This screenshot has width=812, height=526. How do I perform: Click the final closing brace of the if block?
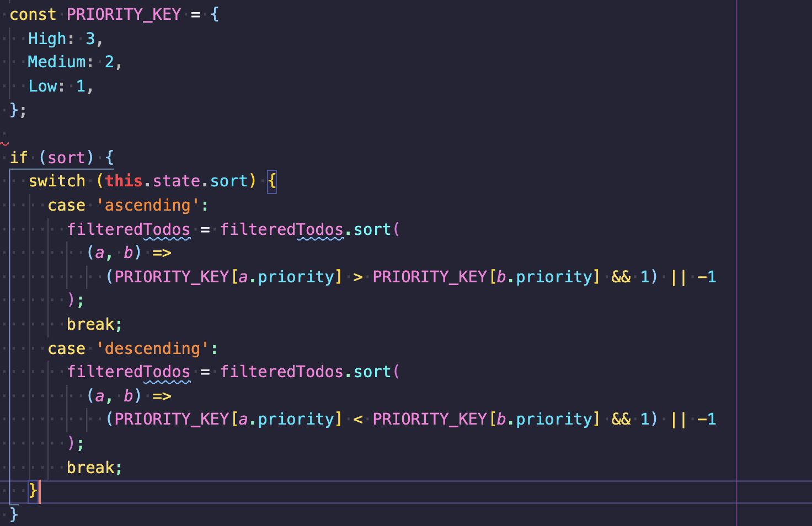[x=14, y=514]
